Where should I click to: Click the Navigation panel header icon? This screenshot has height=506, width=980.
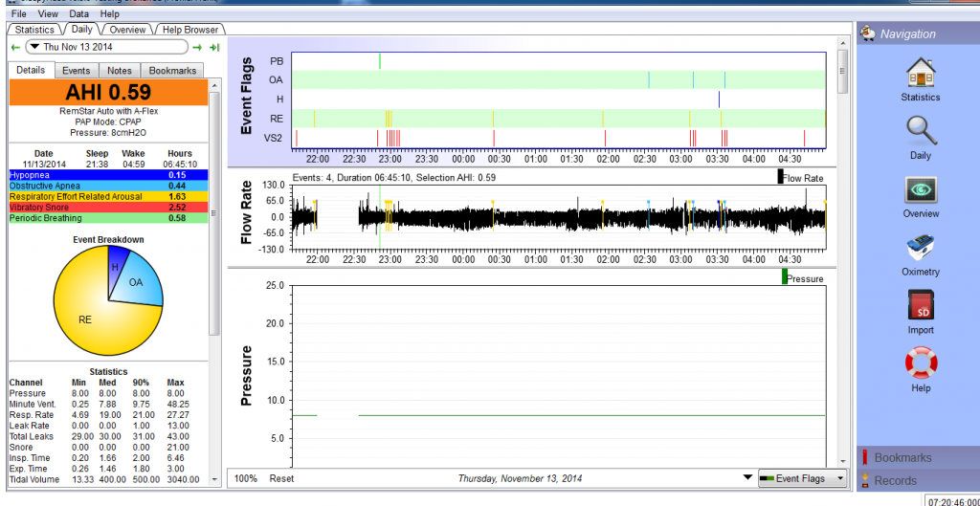point(867,33)
